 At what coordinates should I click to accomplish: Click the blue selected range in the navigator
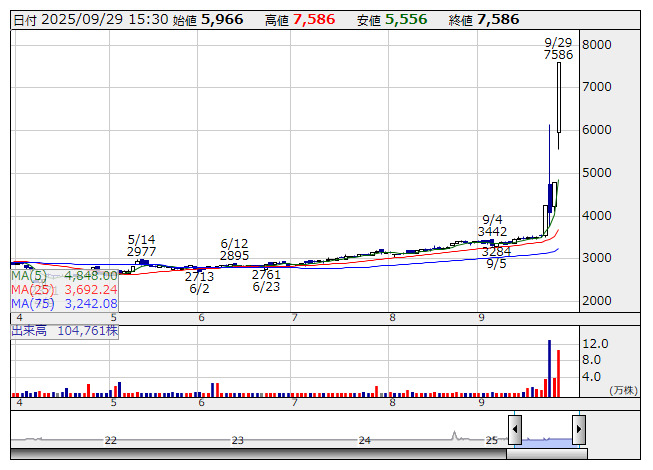547,436
